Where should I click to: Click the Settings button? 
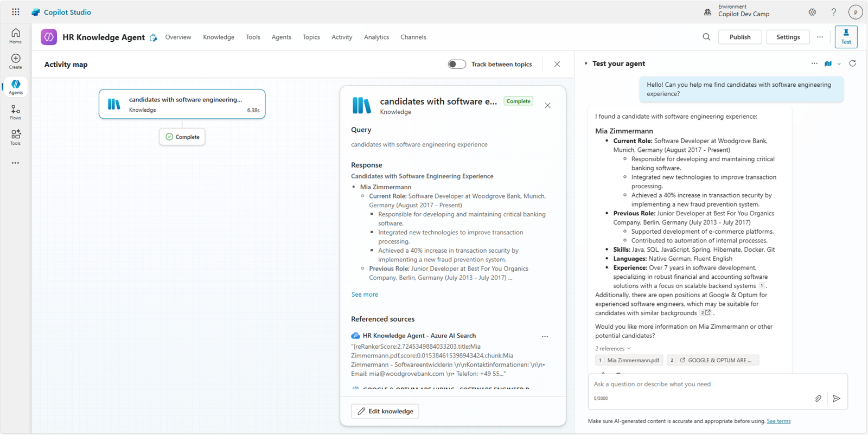click(788, 37)
